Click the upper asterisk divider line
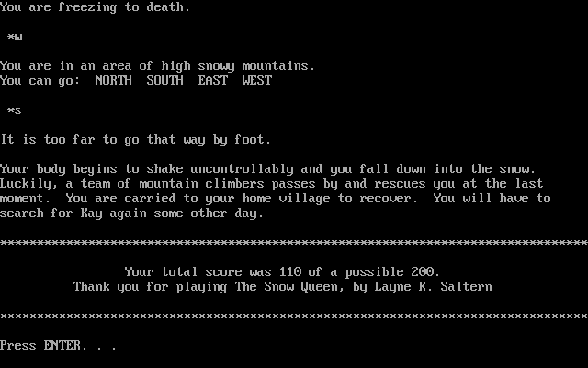 click(294, 242)
